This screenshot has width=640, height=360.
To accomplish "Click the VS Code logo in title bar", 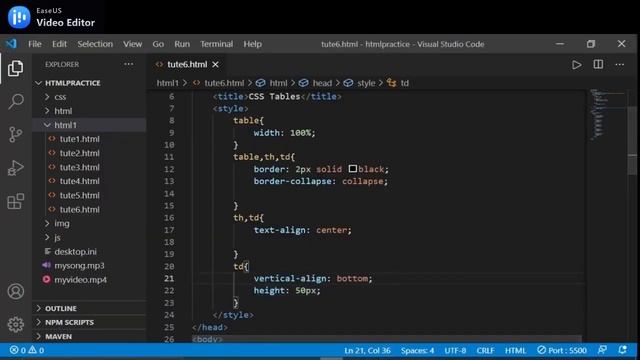I will tap(11, 44).
